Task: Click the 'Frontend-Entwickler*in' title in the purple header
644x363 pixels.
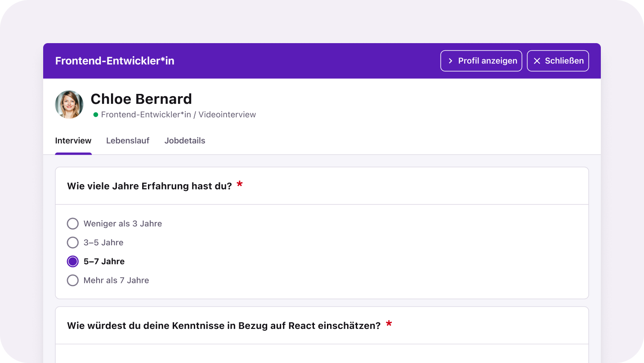Action: click(x=115, y=61)
